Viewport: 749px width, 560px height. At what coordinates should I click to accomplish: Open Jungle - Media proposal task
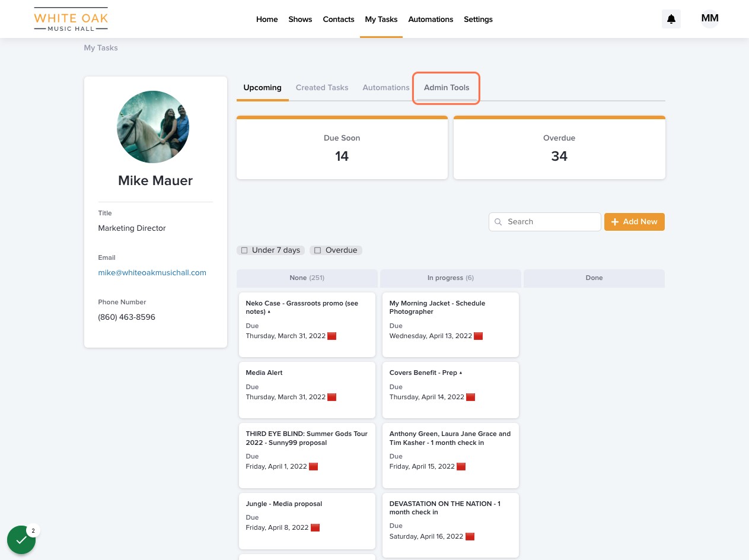point(307,521)
